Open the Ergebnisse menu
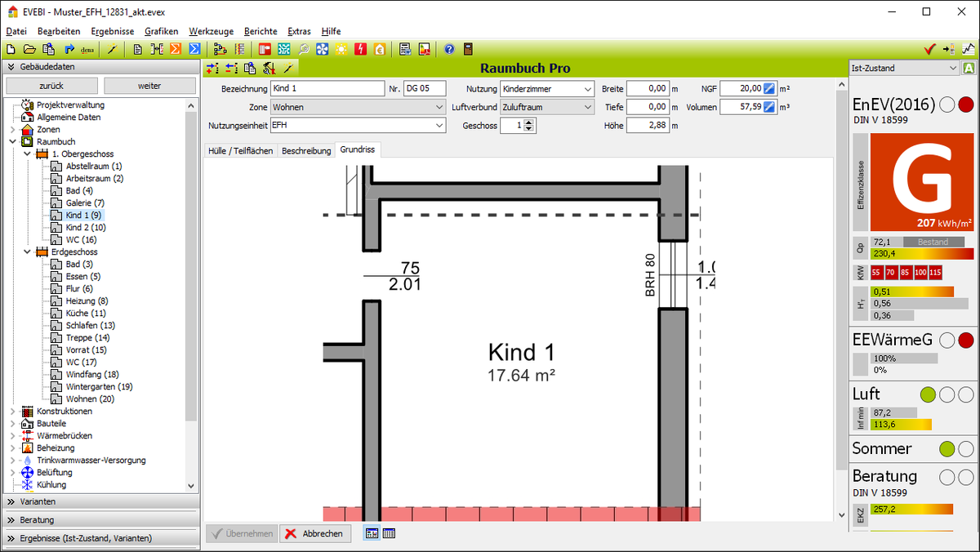The height and width of the screenshot is (552, 980). click(113, 30)
